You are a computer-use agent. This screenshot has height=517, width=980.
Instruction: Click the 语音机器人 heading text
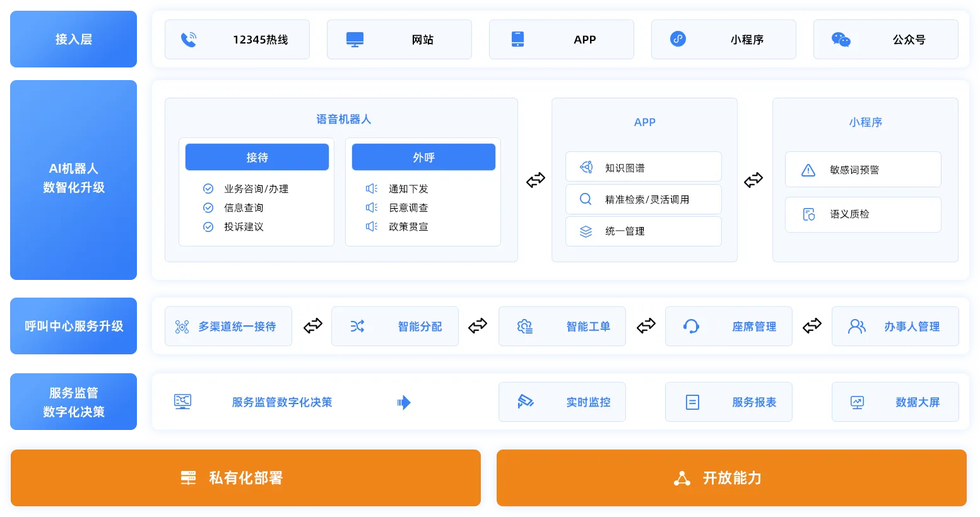coord(343,119)
